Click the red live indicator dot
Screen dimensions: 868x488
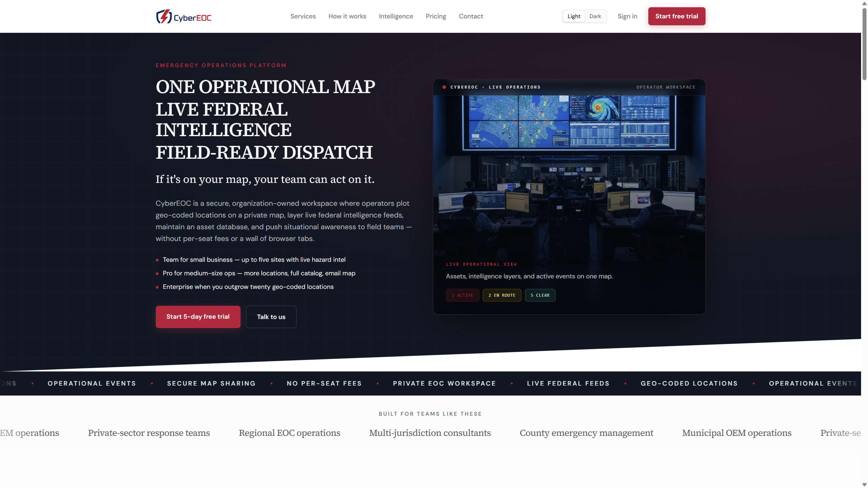click(444, 87)
